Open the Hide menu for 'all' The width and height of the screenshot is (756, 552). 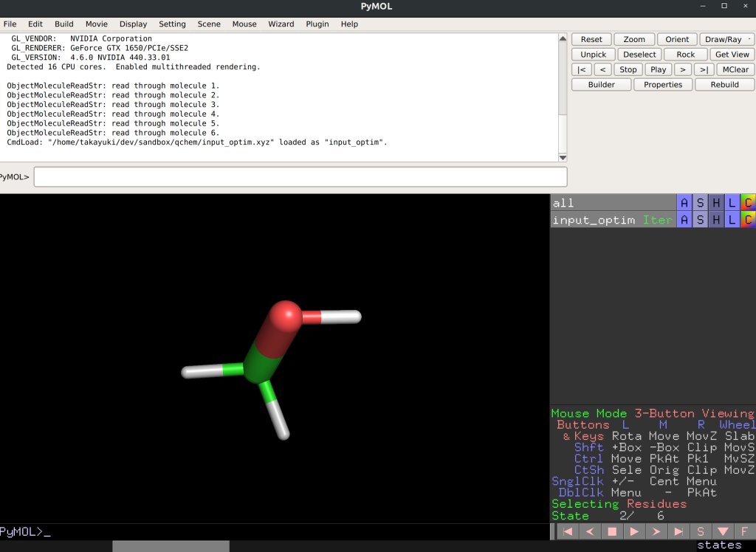pyautogui.click(x=716, y=203)
